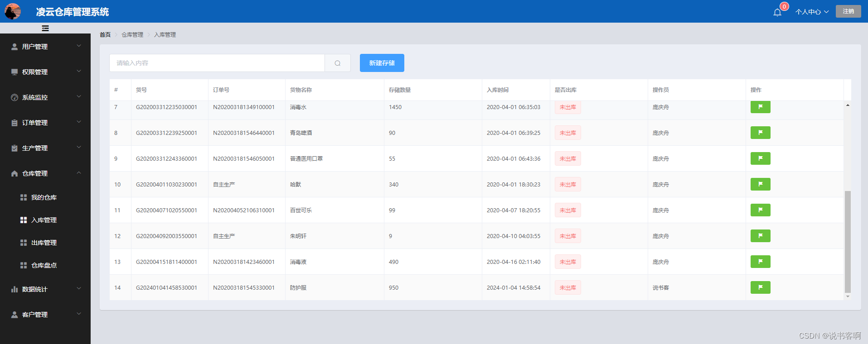Click the table vertical scrollbar thumb
The width and height of the screenshot is (868, 344).
click(848, 242)
